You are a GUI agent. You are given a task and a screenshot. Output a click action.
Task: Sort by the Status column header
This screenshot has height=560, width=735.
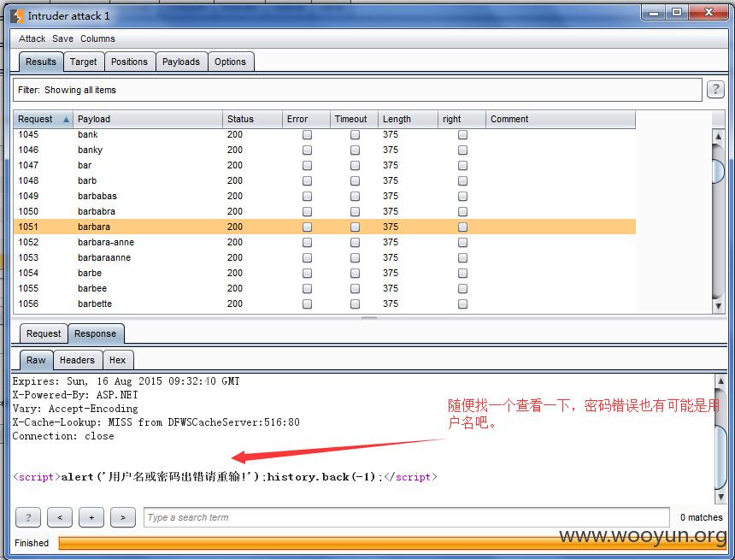(252, 119)
